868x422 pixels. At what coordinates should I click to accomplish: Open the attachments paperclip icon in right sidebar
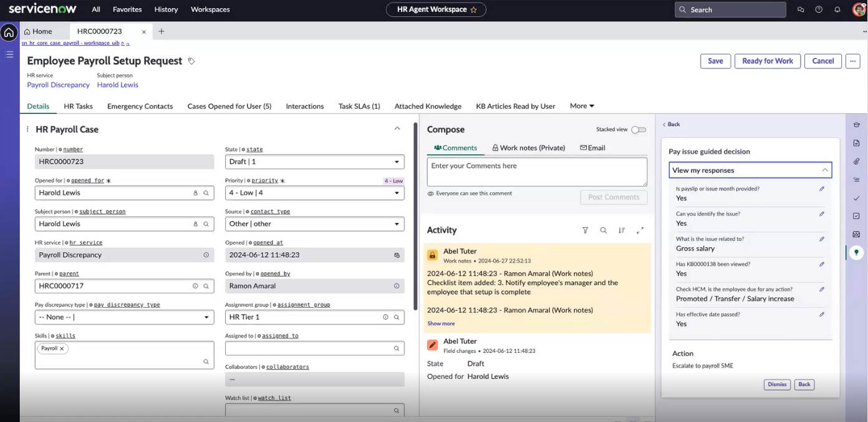pyautogui.click(x=857, y=161)
